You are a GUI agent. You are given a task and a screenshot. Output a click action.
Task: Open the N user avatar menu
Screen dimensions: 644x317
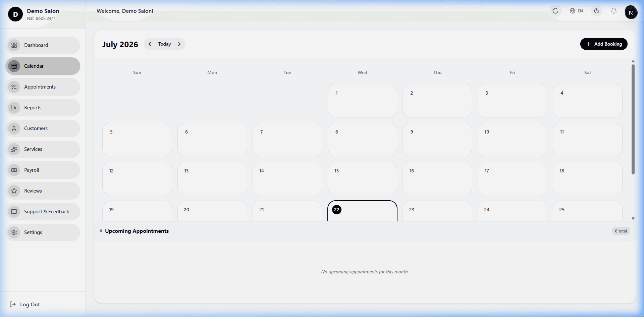tap(631, 13)
